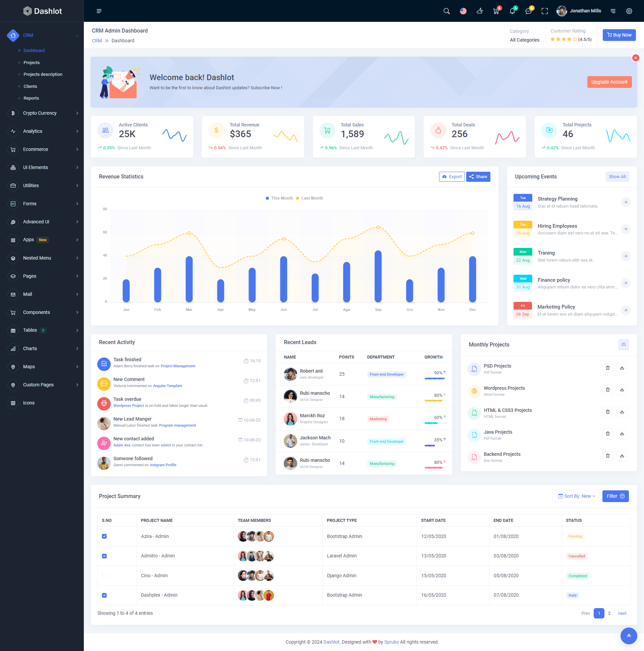Click scroll-to-top arrow button
Image resolution: width=644 pixels, height=651 pixels.
point(629,636)
